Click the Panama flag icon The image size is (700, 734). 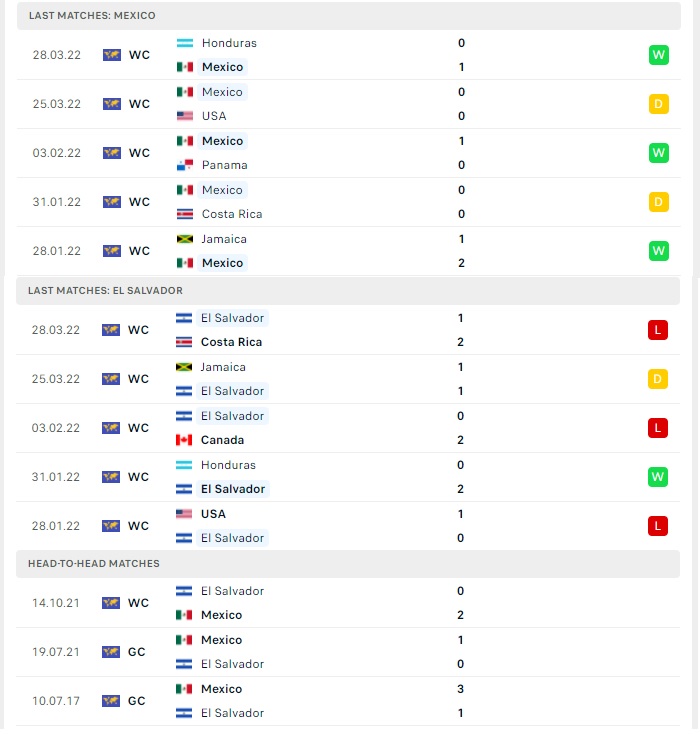point(185,165)
